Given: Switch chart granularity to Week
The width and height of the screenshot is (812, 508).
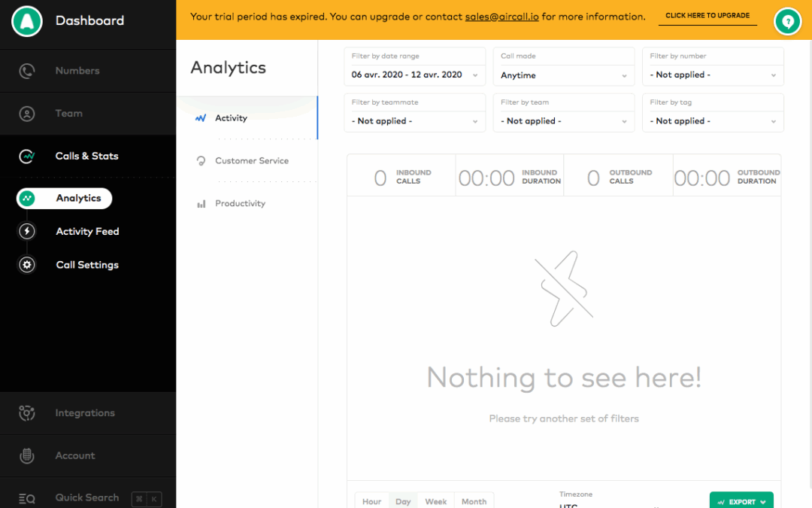Looking at the screenshot, I should tap(436, 501).
